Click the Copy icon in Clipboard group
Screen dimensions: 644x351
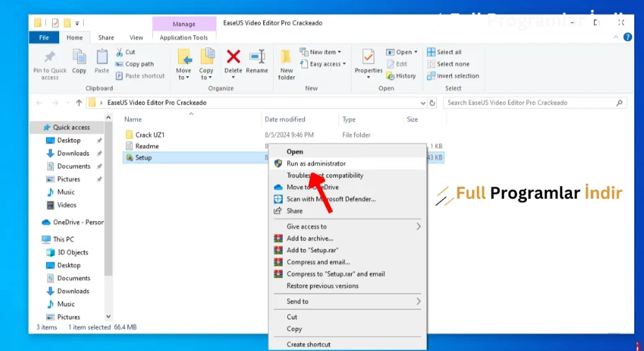pyautogui.click(x=79, y=58)
